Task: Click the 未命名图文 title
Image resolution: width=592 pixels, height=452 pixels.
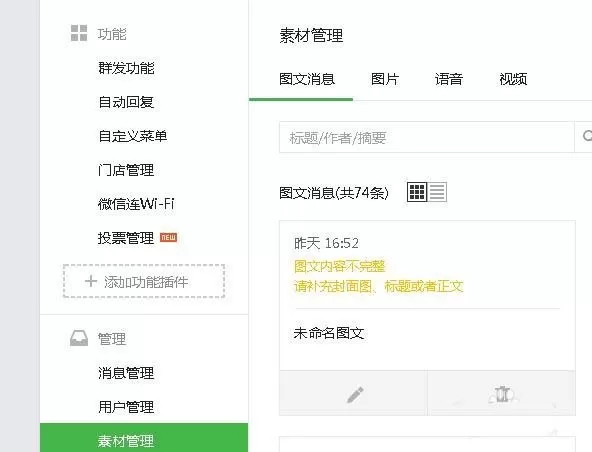Action: pos(329,333)
